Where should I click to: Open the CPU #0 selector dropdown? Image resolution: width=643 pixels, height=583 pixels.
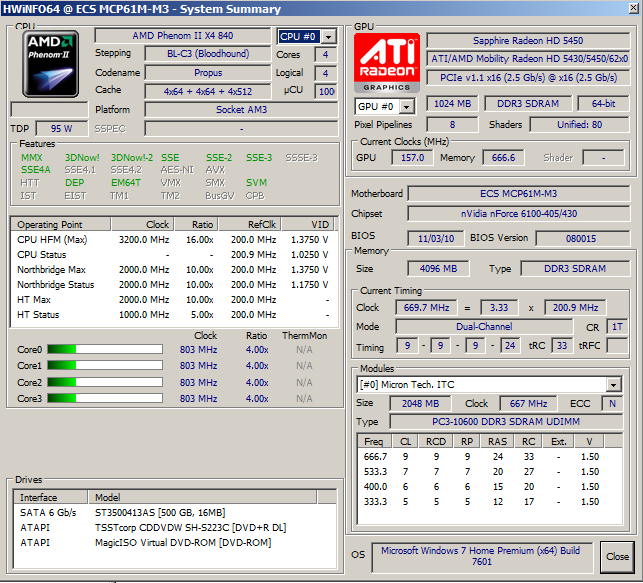(x=328, y=37)
